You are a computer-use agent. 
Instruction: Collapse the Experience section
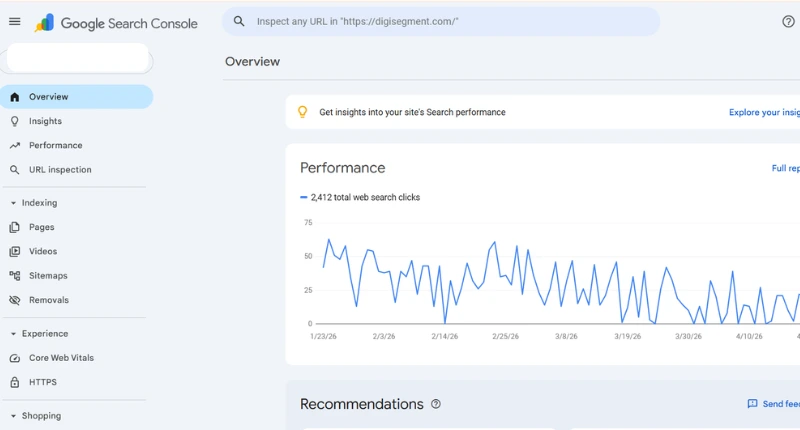tap(13, 334)
